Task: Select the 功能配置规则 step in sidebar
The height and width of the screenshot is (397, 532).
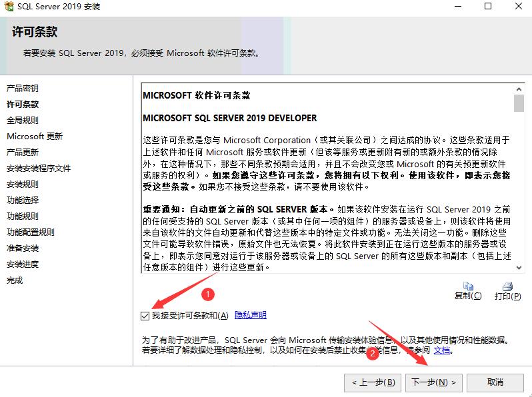Action: (x=31, y=232)
